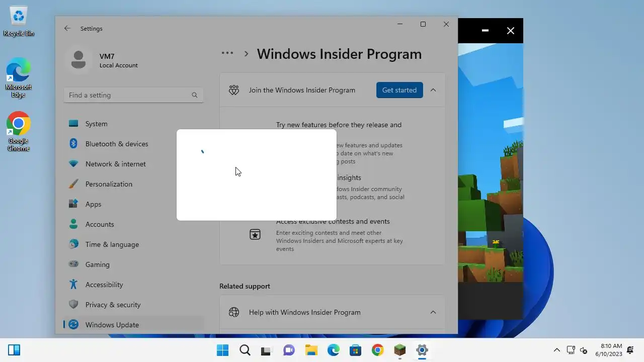Screen dimensions: 644x362
Task: Open Google Chrome desktop shortcut
Action: coord(19,132)
